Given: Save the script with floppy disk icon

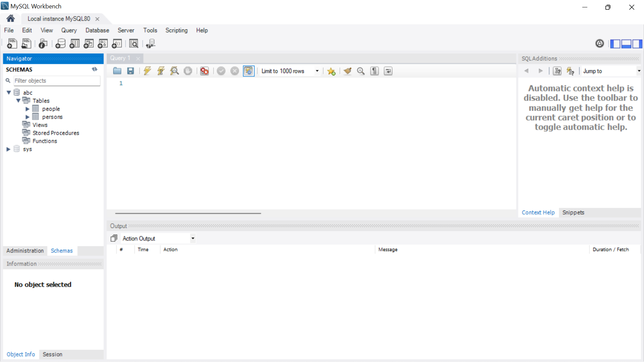Looking at the screenshot, I should 130,71.
